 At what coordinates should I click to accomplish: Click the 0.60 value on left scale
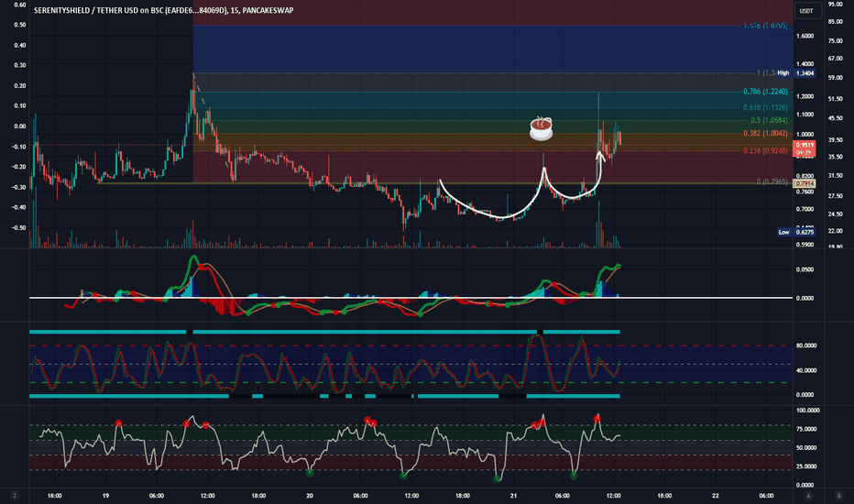click(19, 5)
